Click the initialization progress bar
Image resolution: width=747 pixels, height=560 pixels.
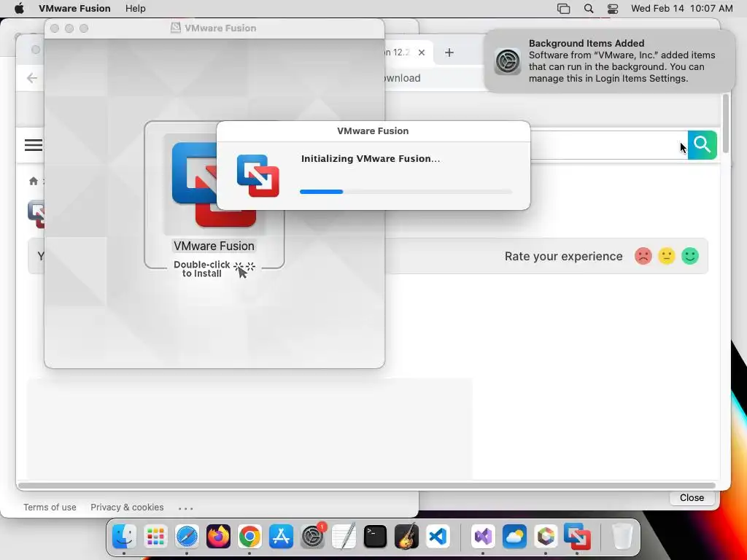pyautogui.click(x=406, y=192)
